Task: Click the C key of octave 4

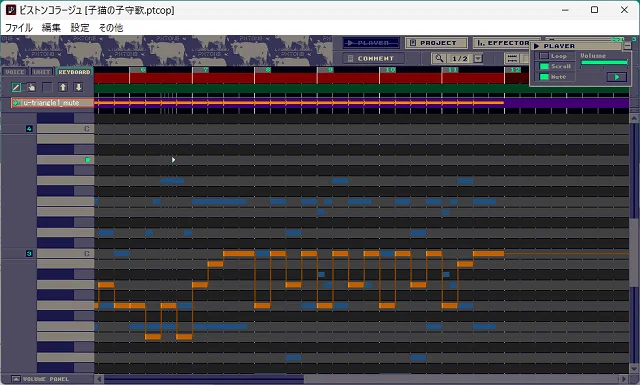Action: click(x=65, y=129)
